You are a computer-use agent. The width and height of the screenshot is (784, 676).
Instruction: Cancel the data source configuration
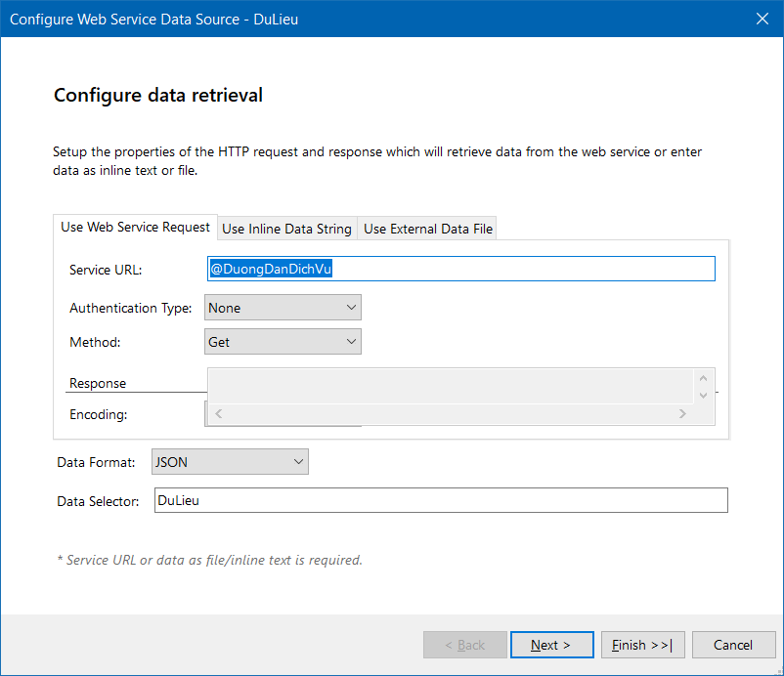(732, 645)
